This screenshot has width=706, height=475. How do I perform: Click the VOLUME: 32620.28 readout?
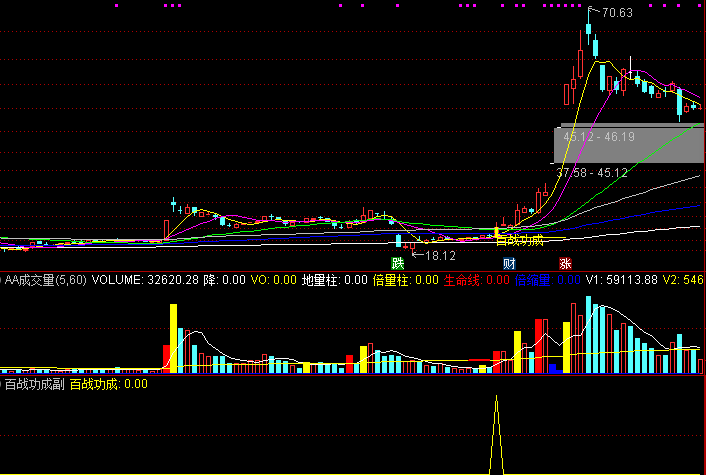coord(145,280)
